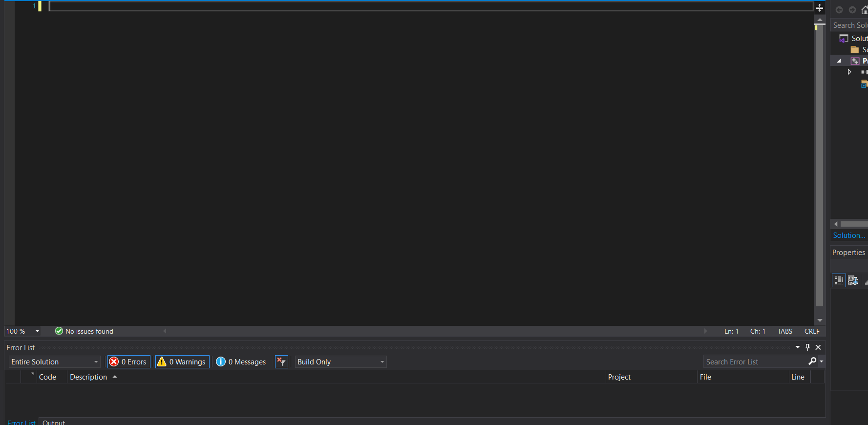Open the Entire Solution scope dropdown
This screenshot has height=425, width=868.
(54, 361)
